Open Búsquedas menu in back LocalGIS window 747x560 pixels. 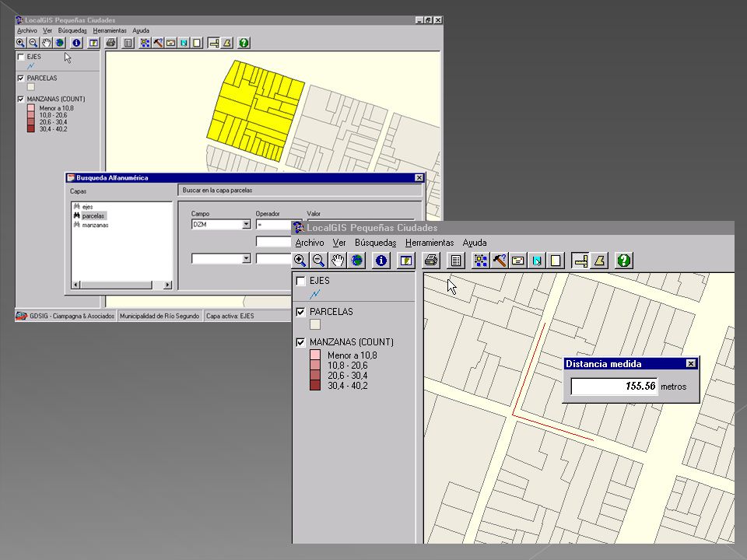pos(72,30)
